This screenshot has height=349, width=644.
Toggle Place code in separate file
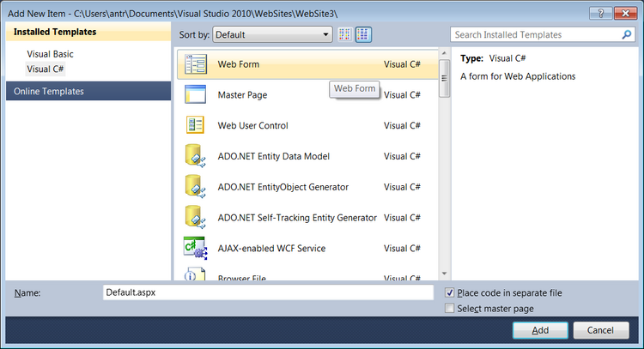pos(450,292)
